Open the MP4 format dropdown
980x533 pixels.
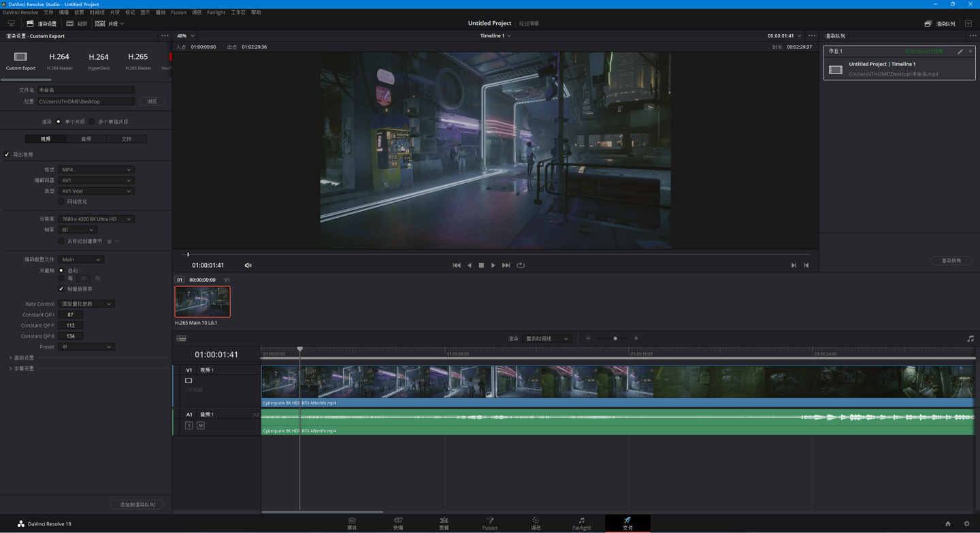click(x=95, y=169)
